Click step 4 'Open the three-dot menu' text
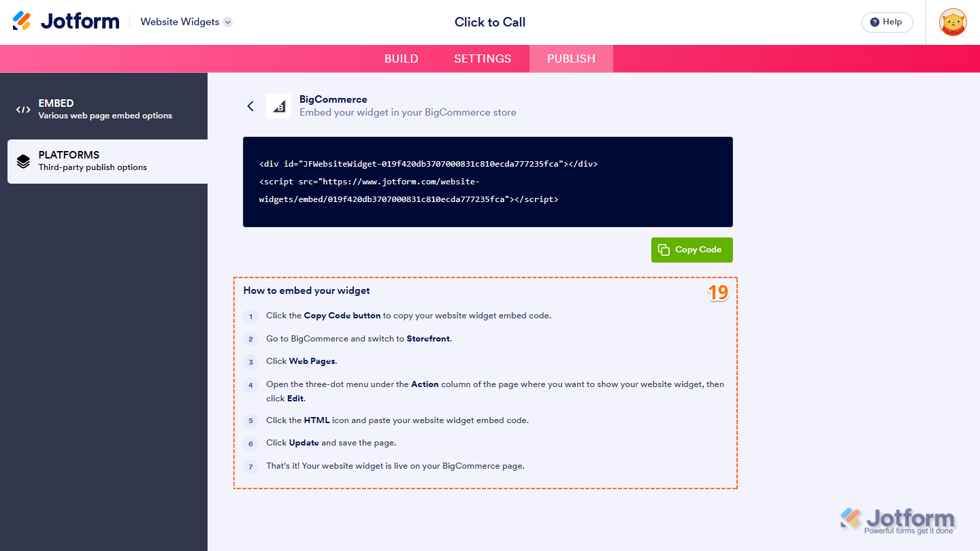This screenshot has width=980, height=551. coord(495,391)
